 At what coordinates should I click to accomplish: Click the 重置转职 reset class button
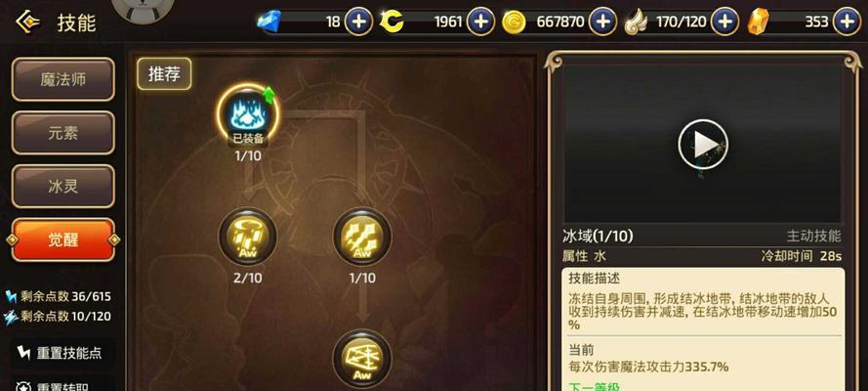63,385
